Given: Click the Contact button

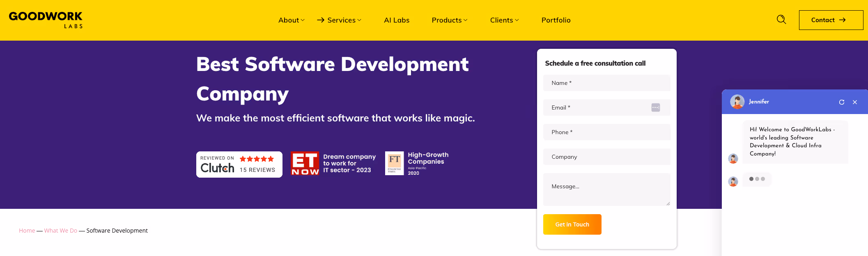Looking at the screenshot, I should (831, 20).
